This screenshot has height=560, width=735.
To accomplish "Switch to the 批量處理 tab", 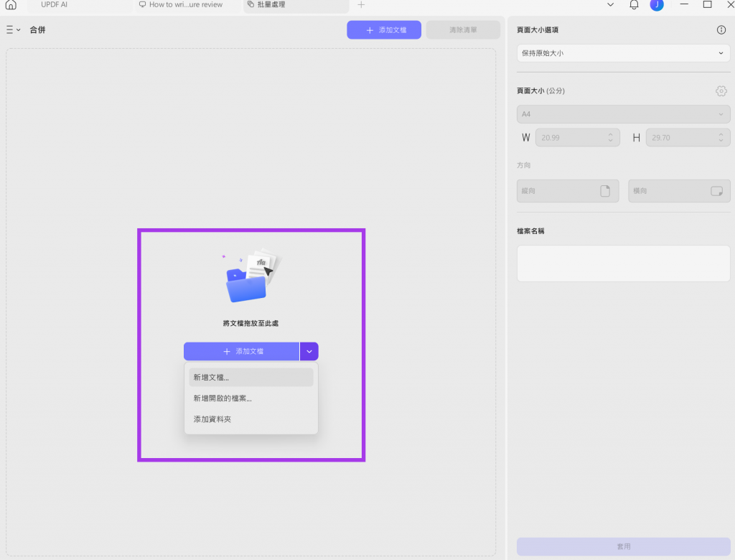I will tap(296, 5).
